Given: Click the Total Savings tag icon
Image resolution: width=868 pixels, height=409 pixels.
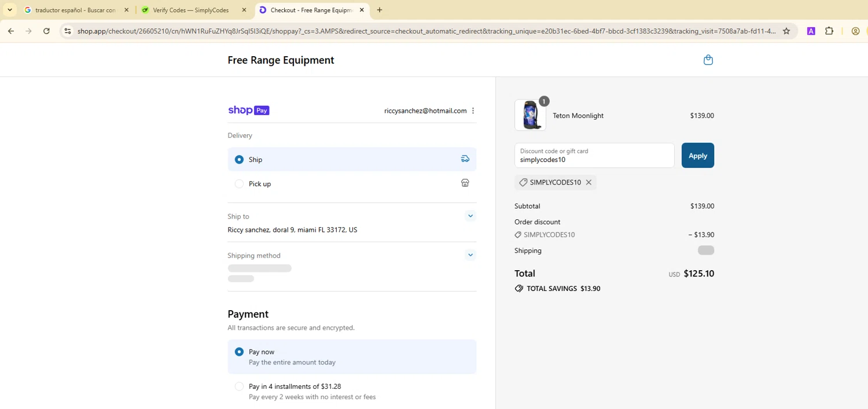Looking at the screenshot, I should click(x=519, y=288).
